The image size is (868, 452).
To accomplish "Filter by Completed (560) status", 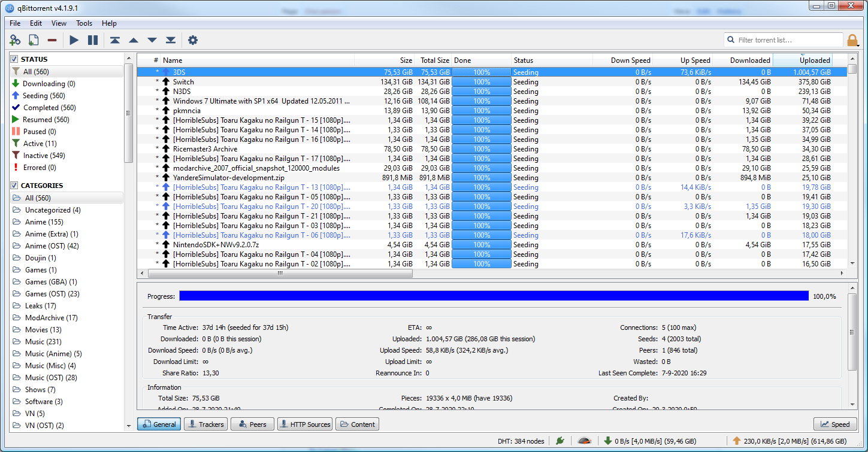I will click(43, 108).
